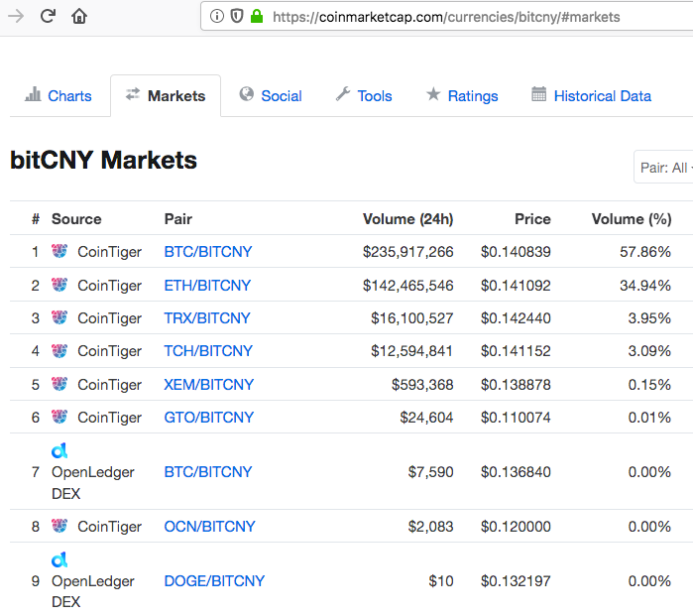The width and height of the screenshot is (693, 616).
Task: Open ETH/BITCNY pair link
Action: (x=207, y=286)
